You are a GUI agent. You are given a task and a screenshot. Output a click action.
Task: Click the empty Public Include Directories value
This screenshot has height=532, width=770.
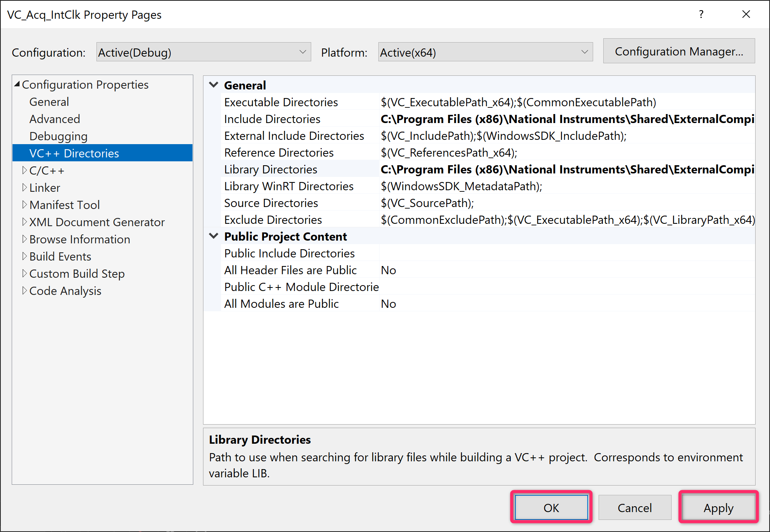pyautogui.click(x=567, y=254)
